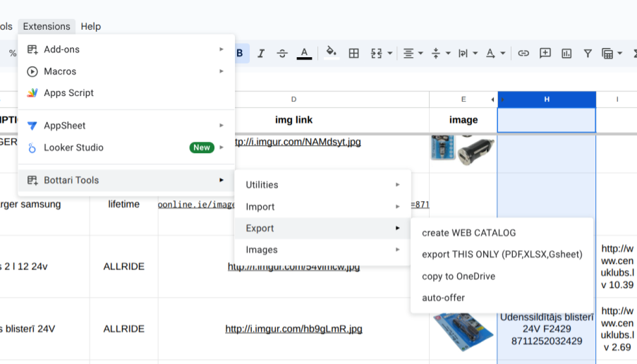Click the text wrapping icon

pos(463,53)
